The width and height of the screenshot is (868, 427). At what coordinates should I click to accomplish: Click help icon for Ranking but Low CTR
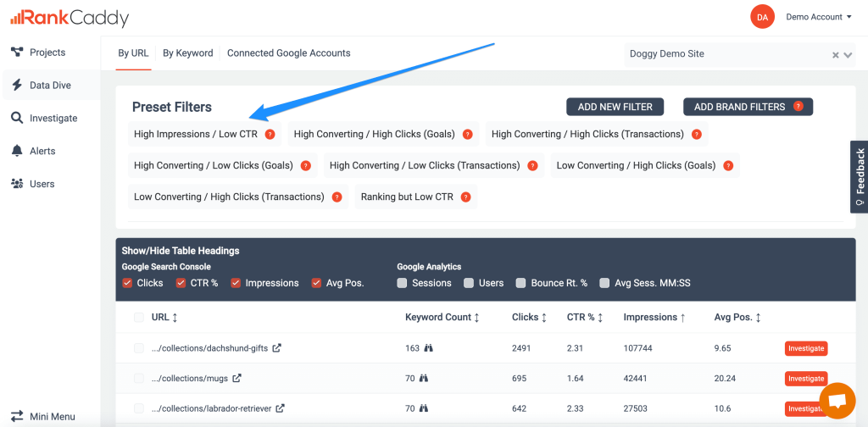point(465,197)
